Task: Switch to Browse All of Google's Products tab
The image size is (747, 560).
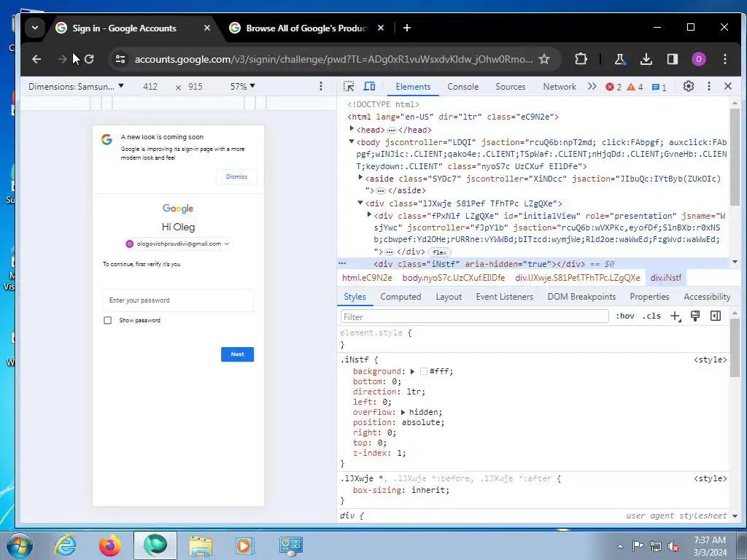Action: point(306,28)
